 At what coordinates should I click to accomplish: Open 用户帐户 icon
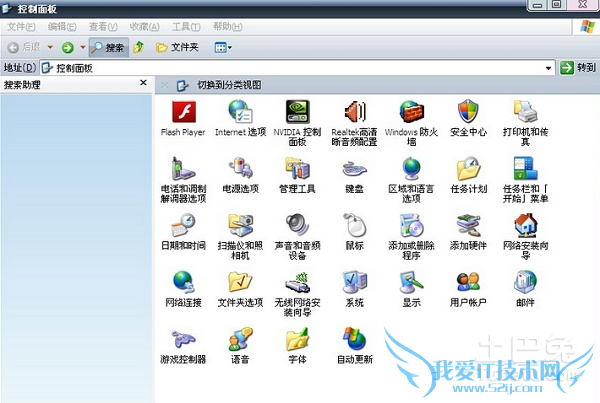(468, 289)
